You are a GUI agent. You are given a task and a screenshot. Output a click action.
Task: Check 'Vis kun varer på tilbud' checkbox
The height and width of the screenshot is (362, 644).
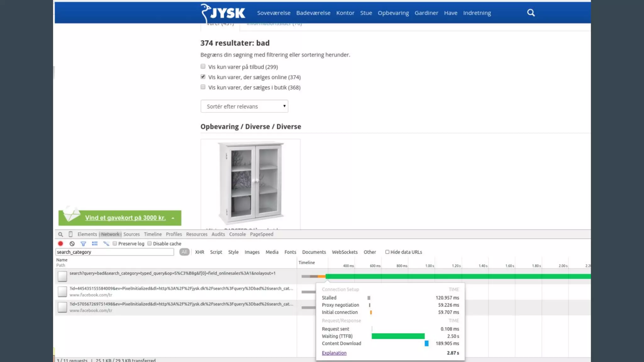pos(203,67)
